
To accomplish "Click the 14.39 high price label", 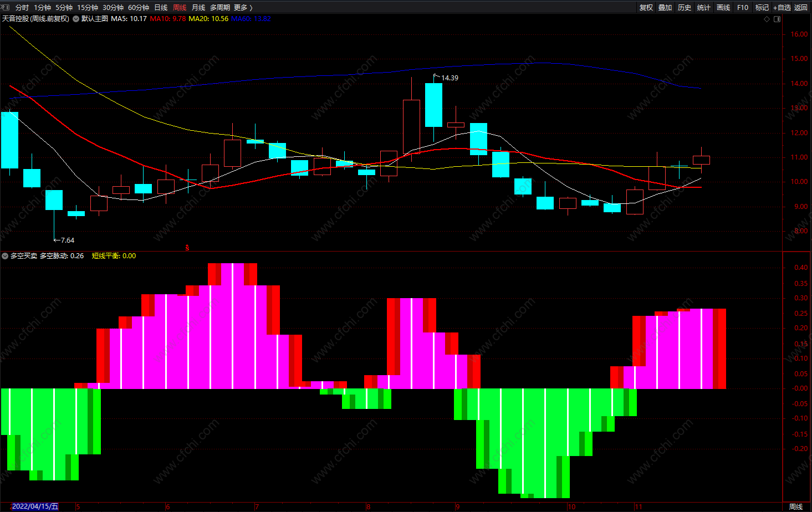I will [x=450, y=78].
